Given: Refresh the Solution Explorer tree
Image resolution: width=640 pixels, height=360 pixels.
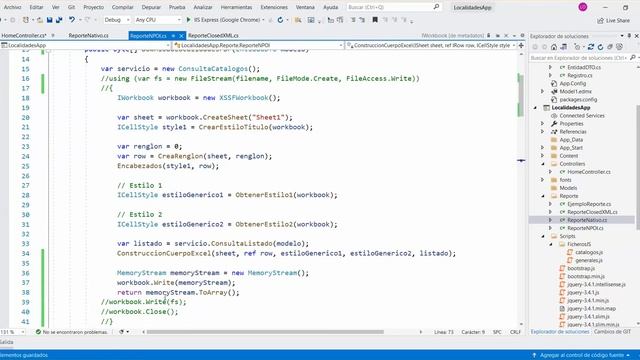Looking at the screenshot, I should [x=600, y=47].
